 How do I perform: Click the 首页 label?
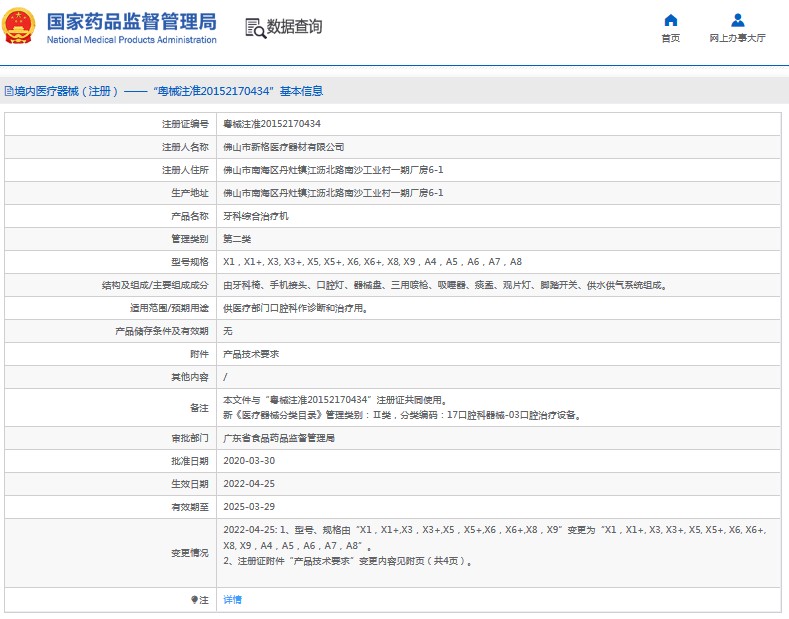tap(671, 38)
